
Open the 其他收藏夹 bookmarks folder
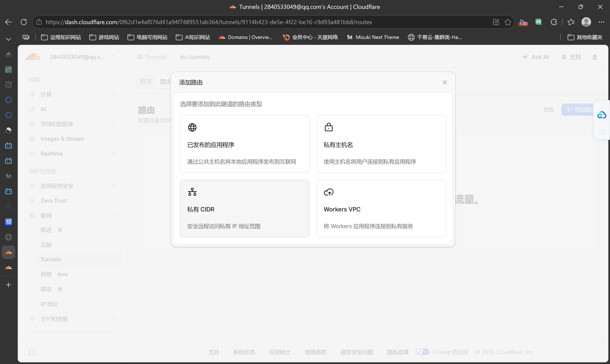click(x=585, y=37)
